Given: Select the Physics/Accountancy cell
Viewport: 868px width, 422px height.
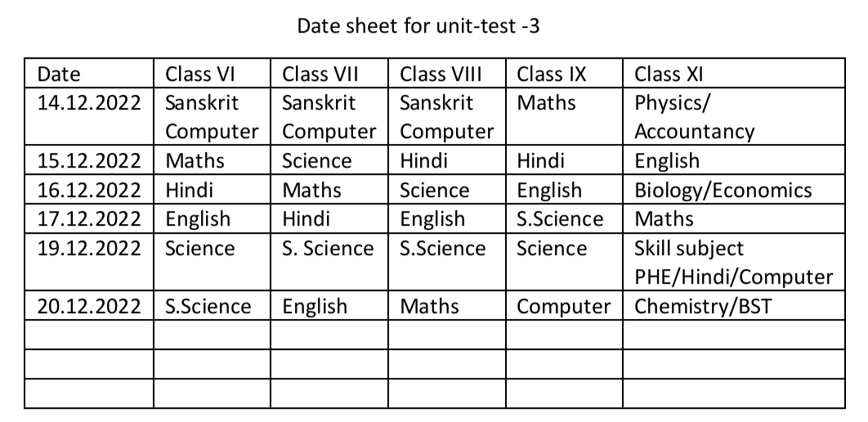Looking at the screenshot, I should (734, 117).
